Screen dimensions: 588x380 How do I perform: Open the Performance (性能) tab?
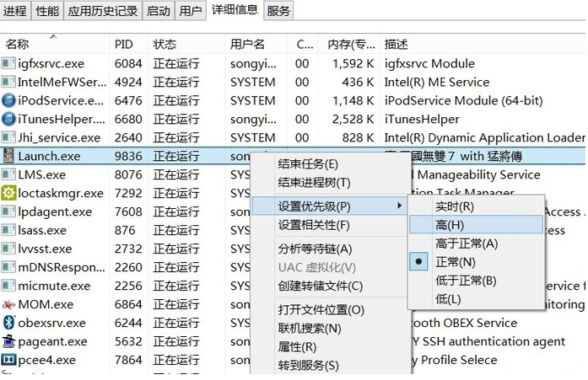coord(47,11)
